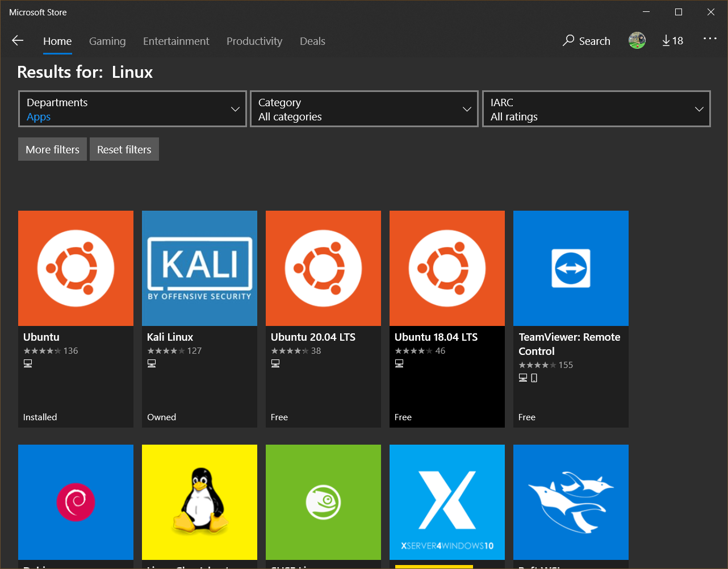
Task: Open the IARC ratings dropdown
Action: (x=596, y=108)
